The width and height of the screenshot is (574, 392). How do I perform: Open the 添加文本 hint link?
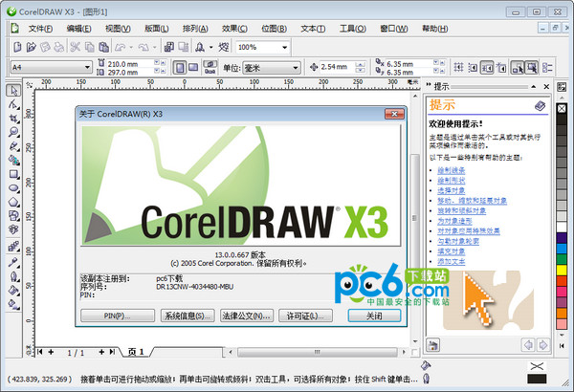(451, 262)
